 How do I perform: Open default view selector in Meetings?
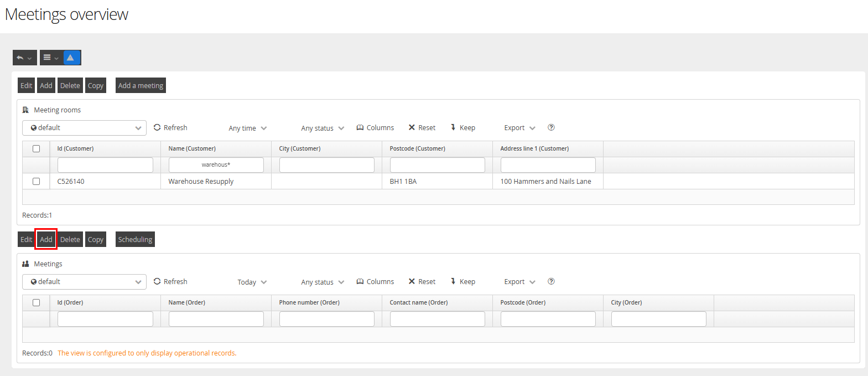[x=84, y=282]
